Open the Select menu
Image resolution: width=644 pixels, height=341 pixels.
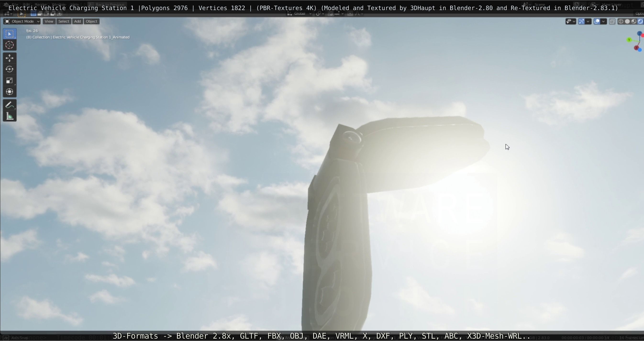(63, 22)
